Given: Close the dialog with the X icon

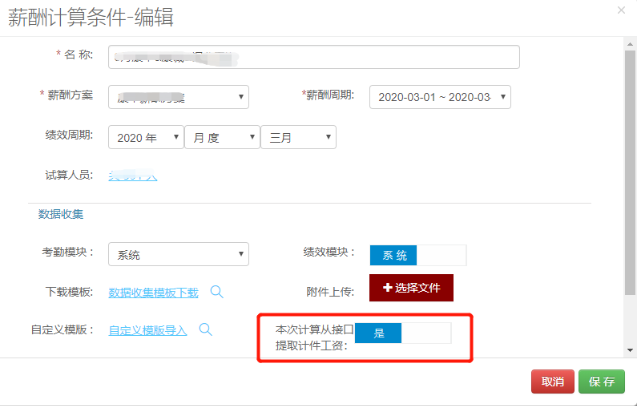Looking at the screenshot, I should 621,11.
